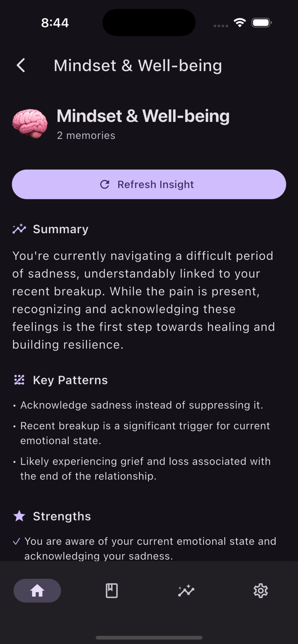The width and height of the screenshot is (298, 644).
Task: Select the 'Recent breakup' key pattern bullet
Action: click(x=145, y=433)
